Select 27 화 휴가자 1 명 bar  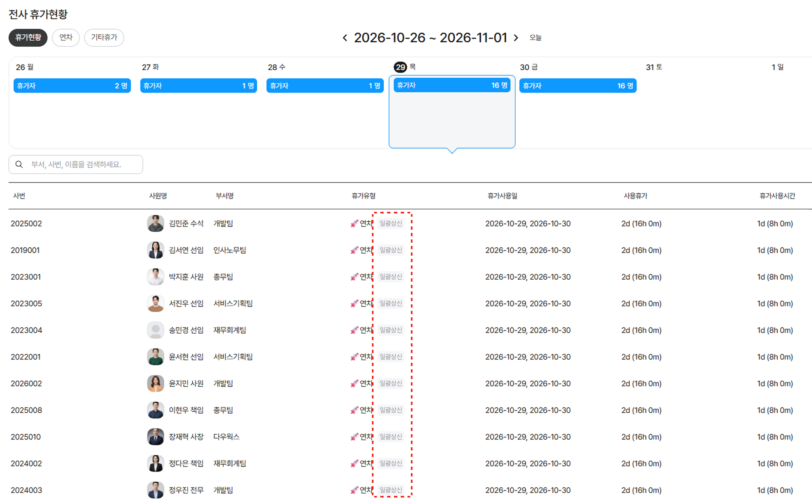point(199,86)
